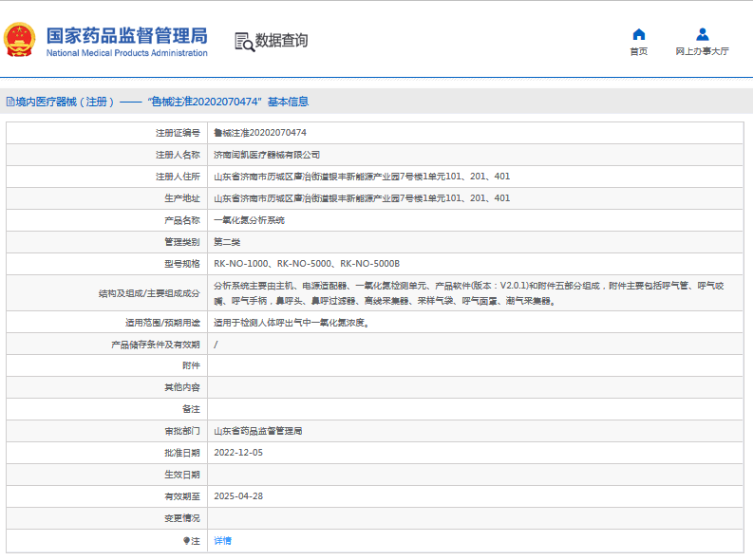Click the 生产地址 address value
Viewport: 753px width, 560px height.
(x=362, y=198)
